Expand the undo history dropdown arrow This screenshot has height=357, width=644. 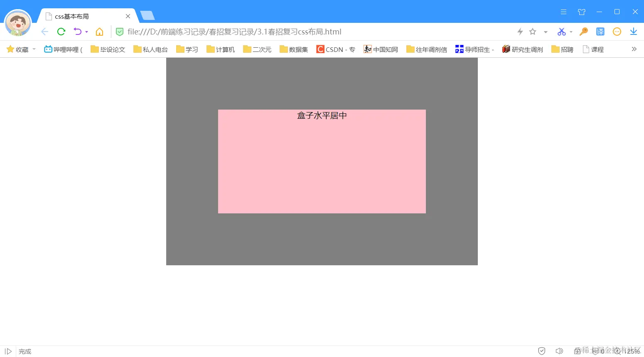pos(86,32)
